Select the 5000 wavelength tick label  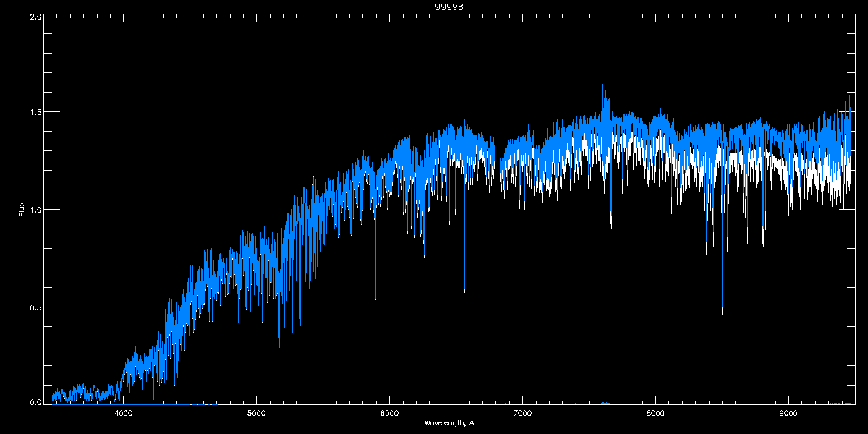pos(257,413)
